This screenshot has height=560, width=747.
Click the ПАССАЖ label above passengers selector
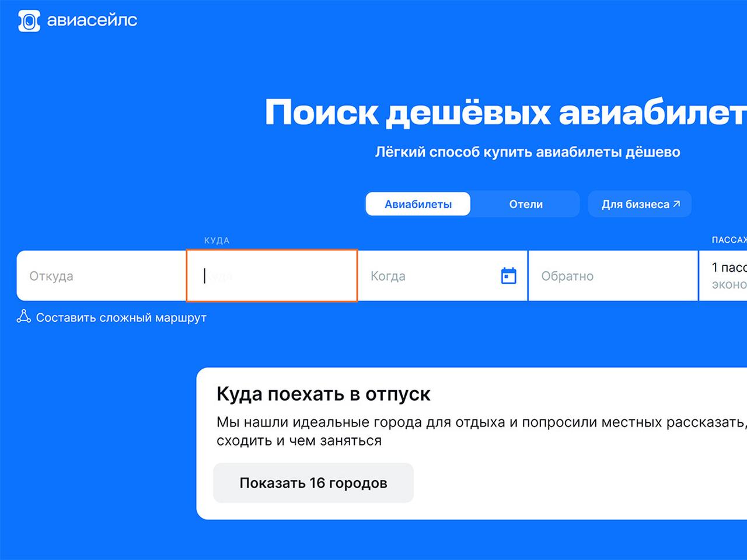pos(728,240)
